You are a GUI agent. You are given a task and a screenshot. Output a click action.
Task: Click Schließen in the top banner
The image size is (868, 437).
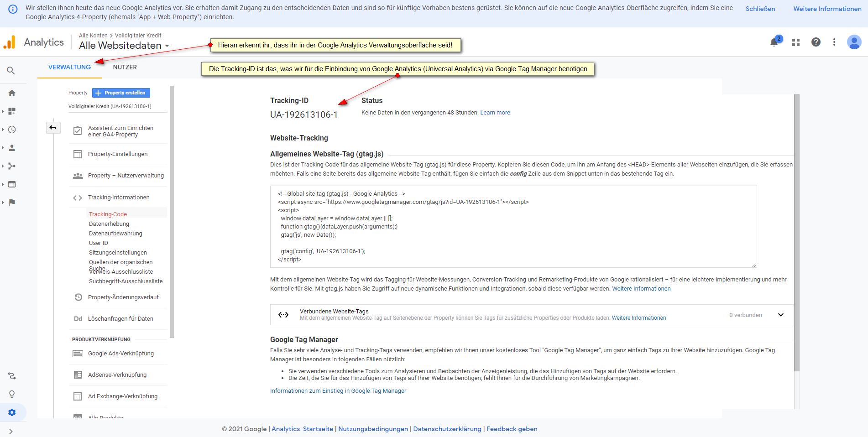tap(760, 9)
